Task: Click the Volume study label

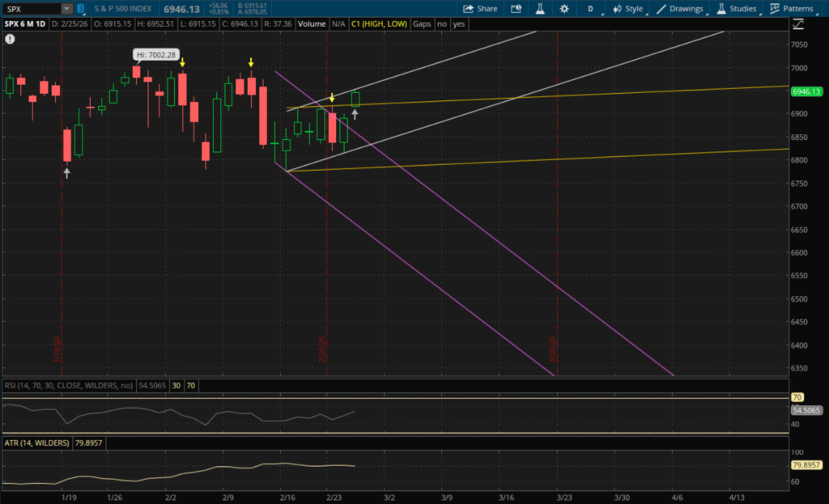Action: (x=311, y=24)
